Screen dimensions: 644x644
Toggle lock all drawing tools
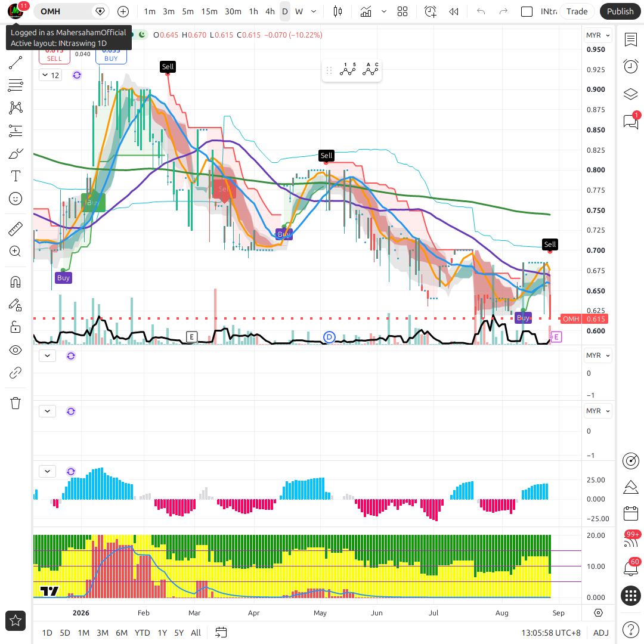(16, 327)
